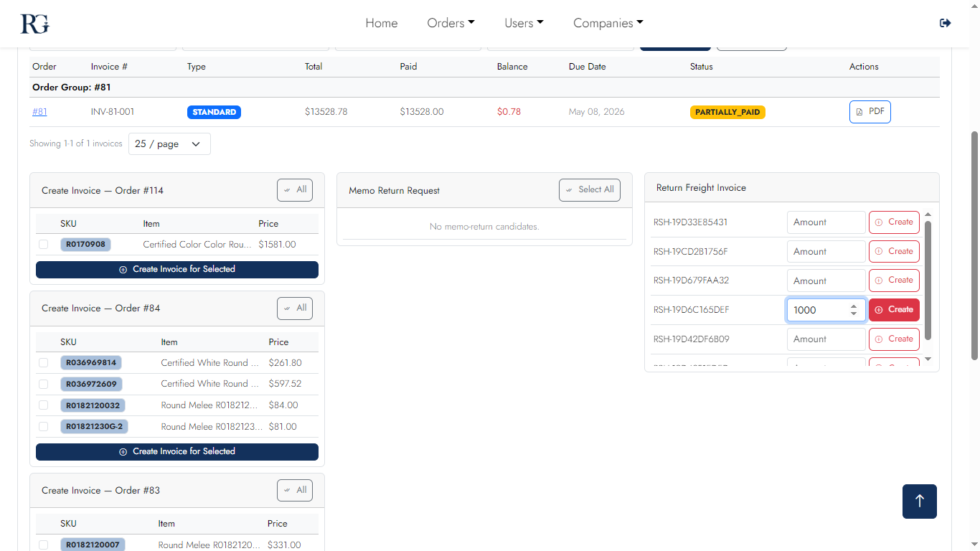Check the checkbox for SKU R0170908
This screenshot has height=551, width=980.
coord(43,244)
